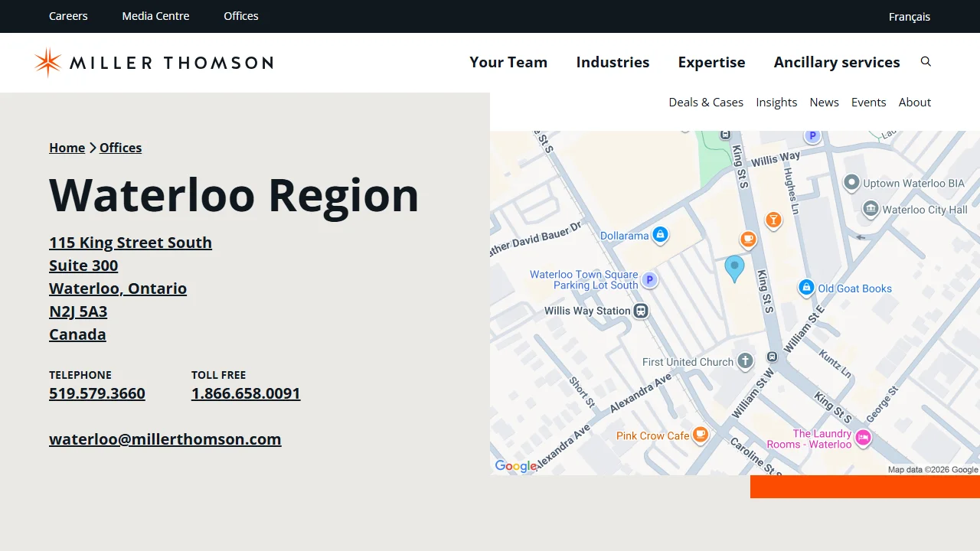Switch language to Français

point(910,16)
